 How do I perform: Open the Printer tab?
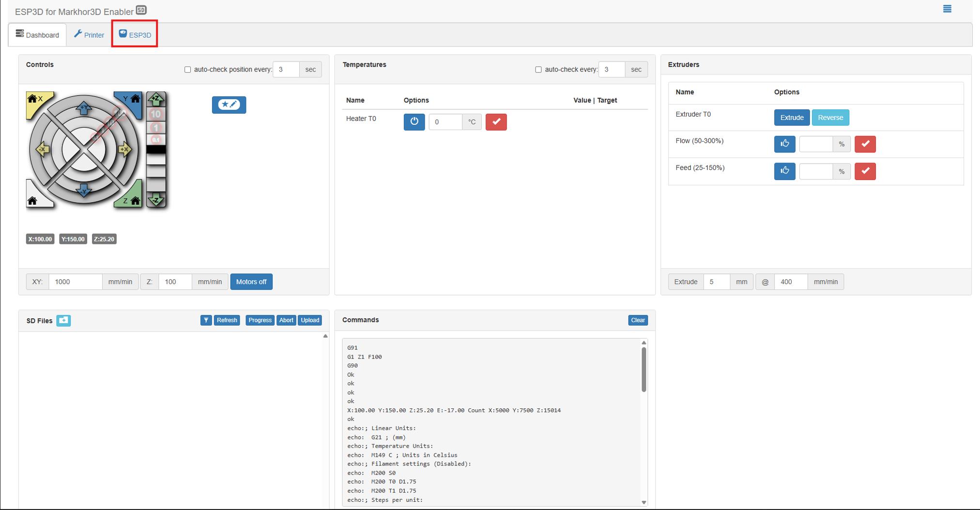(89, 35)
